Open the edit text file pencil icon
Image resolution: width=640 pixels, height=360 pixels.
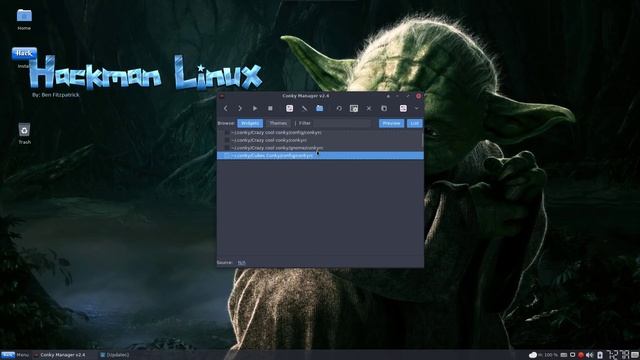coord(304,109)
